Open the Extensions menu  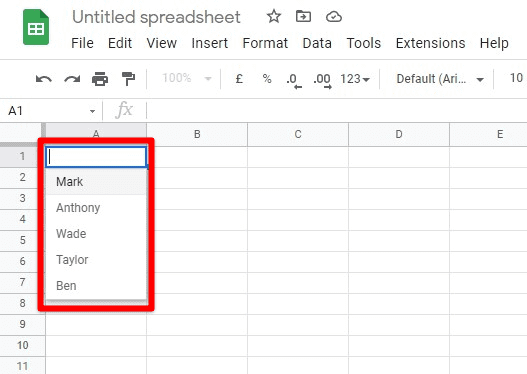(431, 43)
